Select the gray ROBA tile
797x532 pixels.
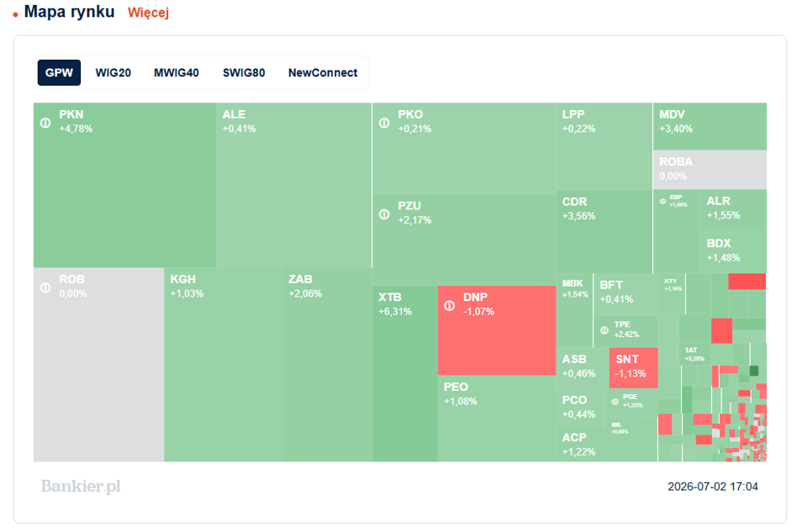click(x=710, y=169)
